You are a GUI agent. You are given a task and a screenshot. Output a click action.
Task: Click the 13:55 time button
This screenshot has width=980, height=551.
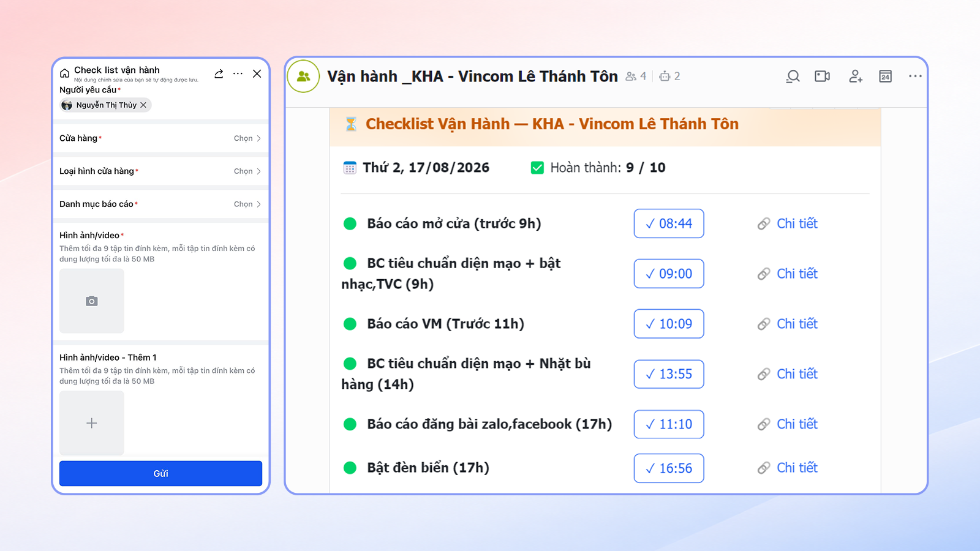point(669,374)
